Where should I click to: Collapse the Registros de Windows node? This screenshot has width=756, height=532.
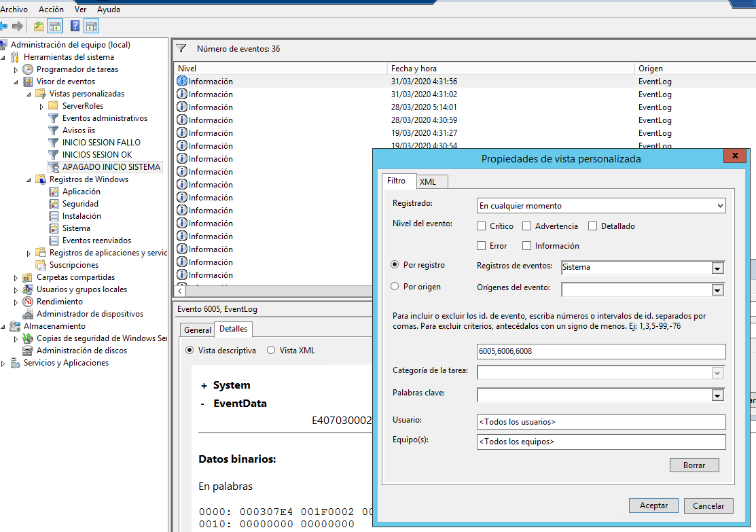(29, 180)
